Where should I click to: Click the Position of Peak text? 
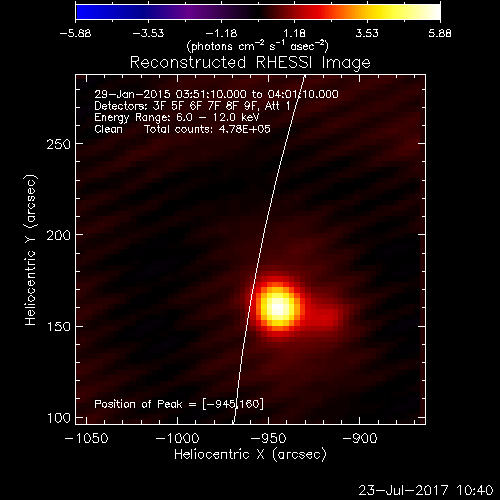click(179, 404)
